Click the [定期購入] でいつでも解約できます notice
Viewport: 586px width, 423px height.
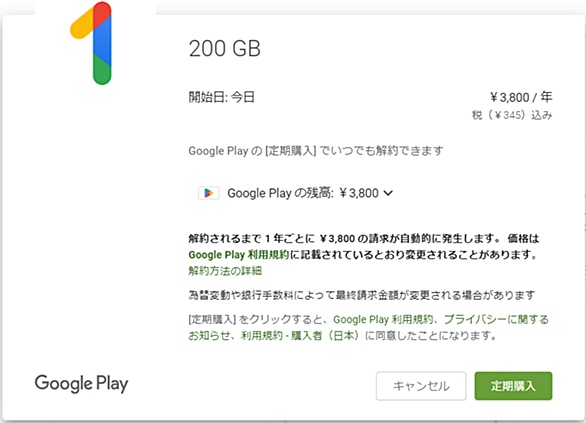click(x=316, y=151)
